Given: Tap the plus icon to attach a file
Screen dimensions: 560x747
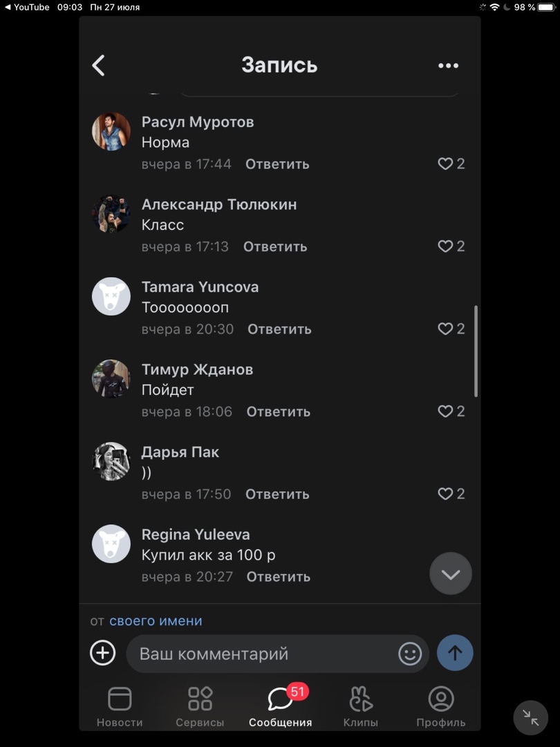Looking at the screenshot, I should [103, 653].
